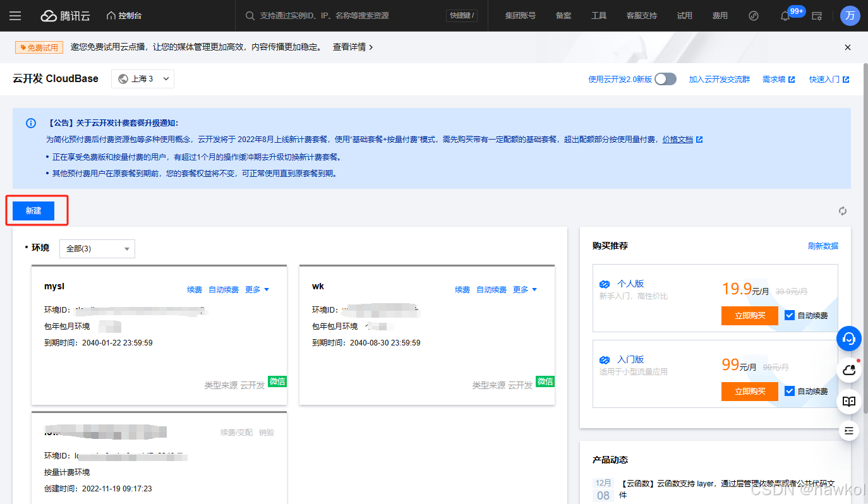Click 立即购买 for 入门版
Screen dimensions: 868x504
tap(750, 392)
